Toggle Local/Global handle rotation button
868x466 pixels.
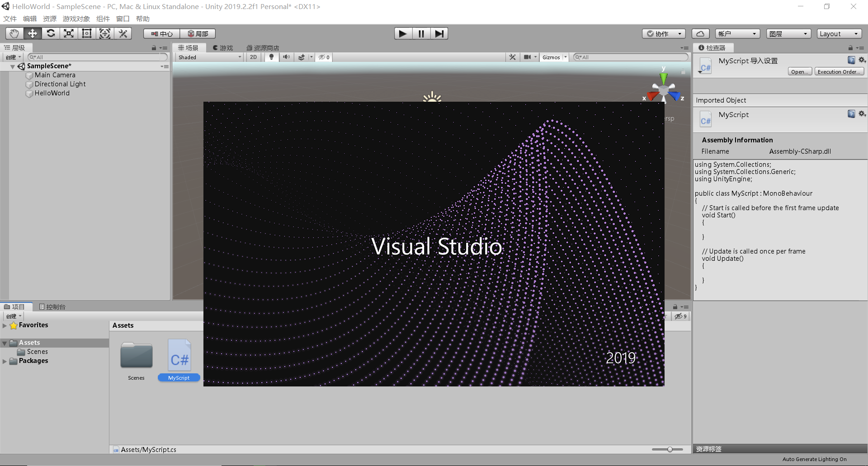tap(198, 34)
